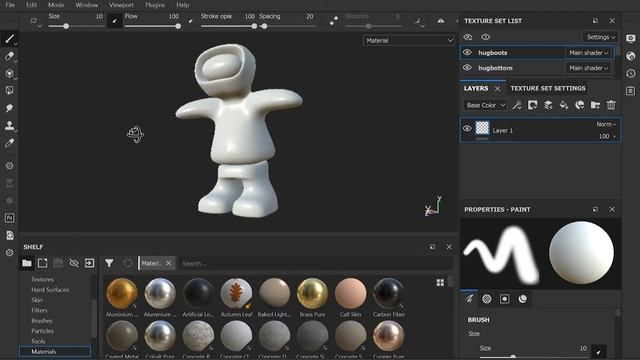Toggle hidden resources in shelf

[74, 263]
